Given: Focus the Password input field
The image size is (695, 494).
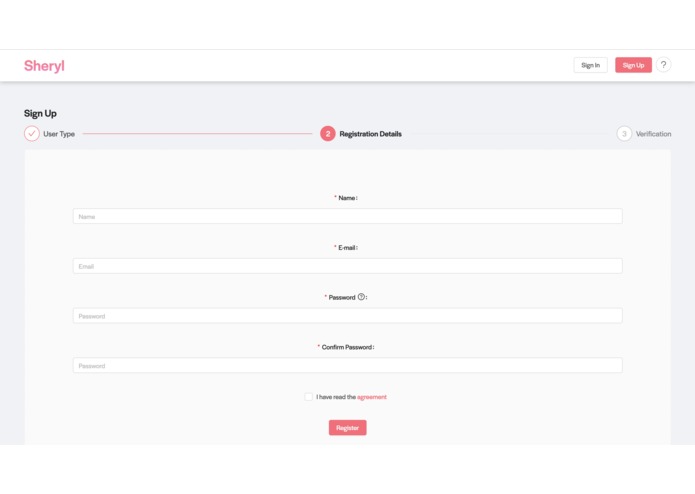Looking at the screenshot, I should (348, 315).
